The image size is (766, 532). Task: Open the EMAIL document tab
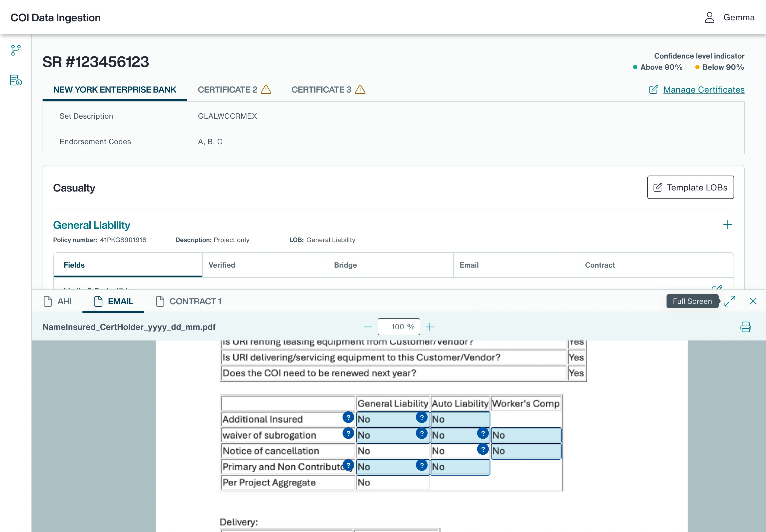coord(113,301)
